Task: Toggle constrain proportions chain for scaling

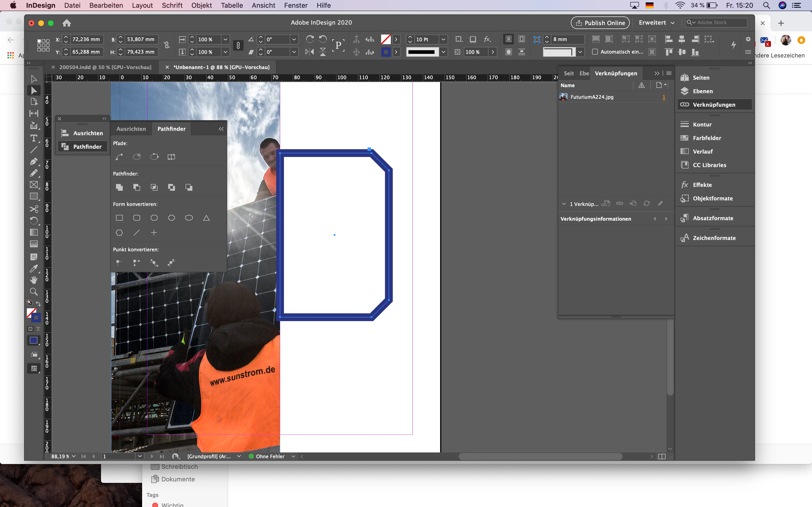Action: [238, 46]
